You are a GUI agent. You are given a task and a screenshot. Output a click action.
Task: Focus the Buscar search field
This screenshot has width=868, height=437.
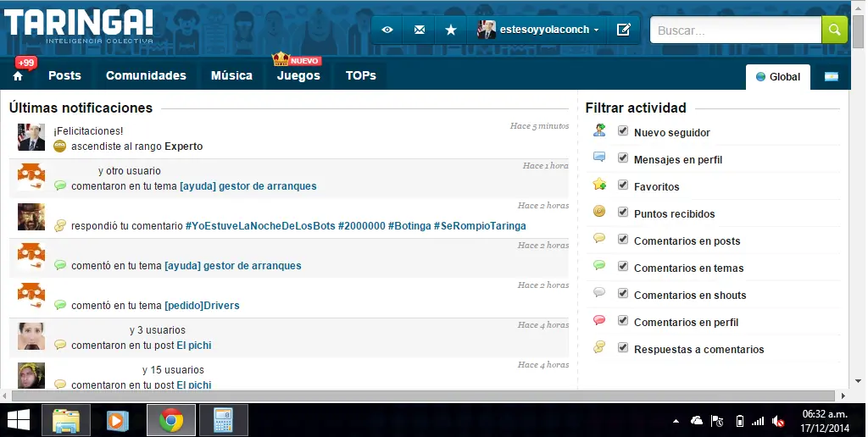pos(736,30)
